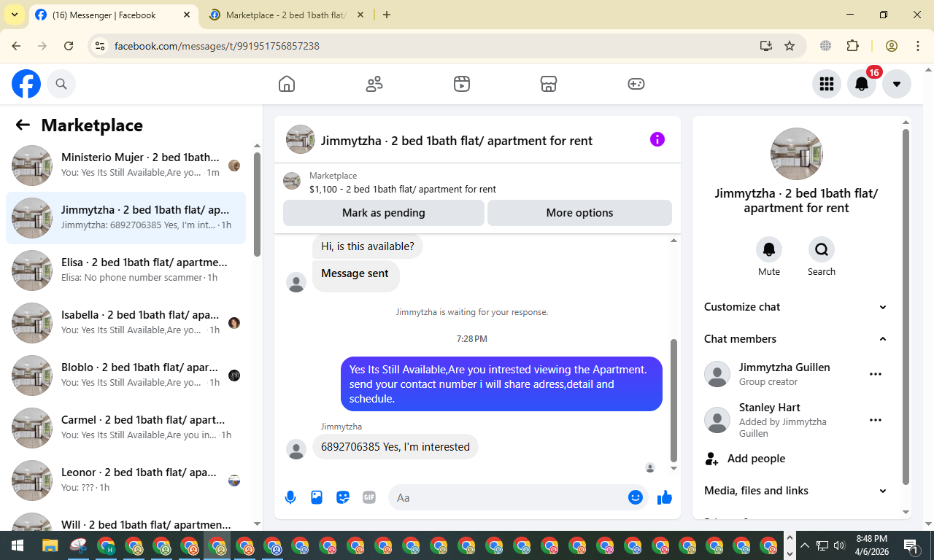
Task: Open the Windows Start menu
Action: coord(18,545)
